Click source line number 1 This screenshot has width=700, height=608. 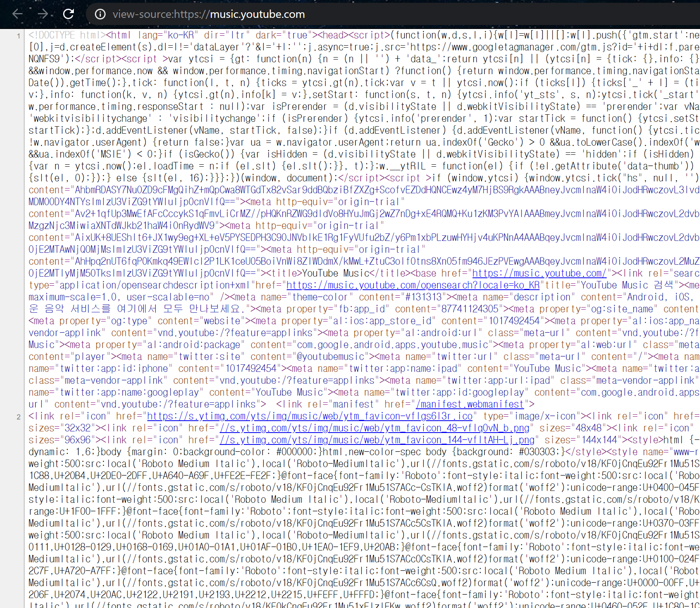[18, 36]
